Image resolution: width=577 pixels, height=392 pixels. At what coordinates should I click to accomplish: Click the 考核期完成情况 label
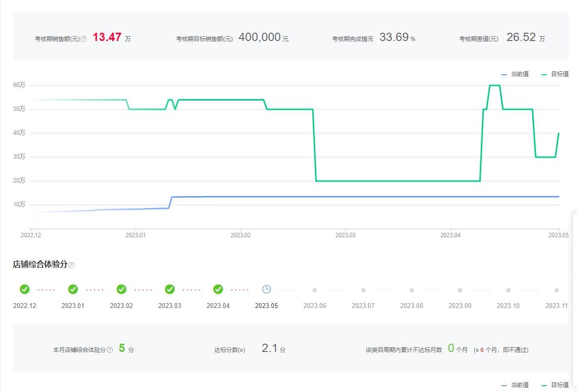click(x=352, y=39)
